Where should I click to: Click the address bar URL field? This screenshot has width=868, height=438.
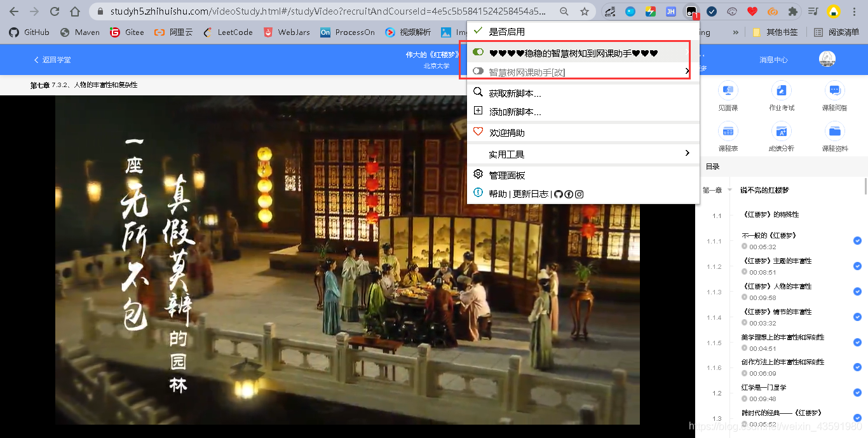coord(327,11)
